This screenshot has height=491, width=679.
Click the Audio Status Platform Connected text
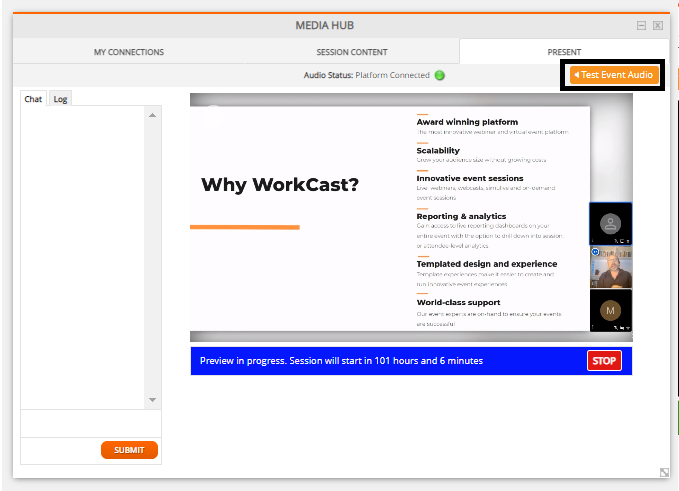click(366, 75)
